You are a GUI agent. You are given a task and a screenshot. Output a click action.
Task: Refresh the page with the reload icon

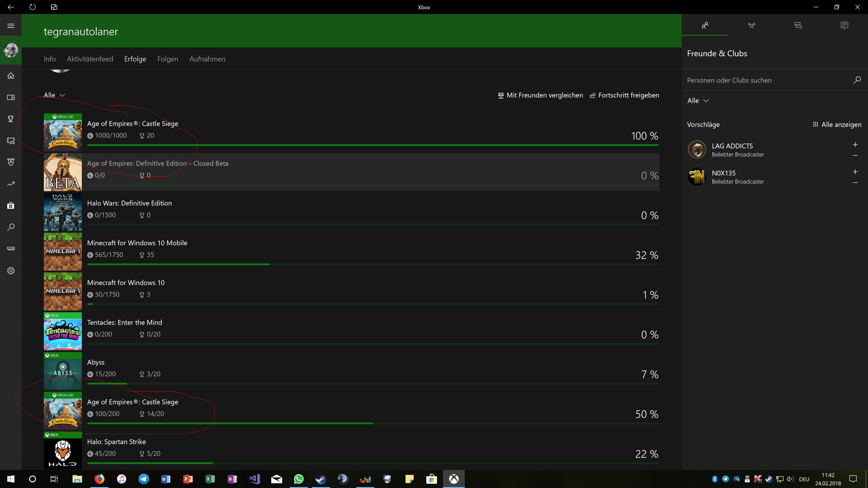(32, 7)
